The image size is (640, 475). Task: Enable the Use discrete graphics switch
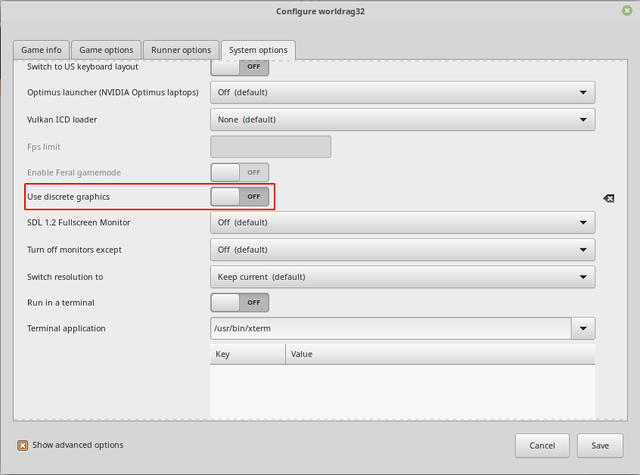click(x=240, y=197)
